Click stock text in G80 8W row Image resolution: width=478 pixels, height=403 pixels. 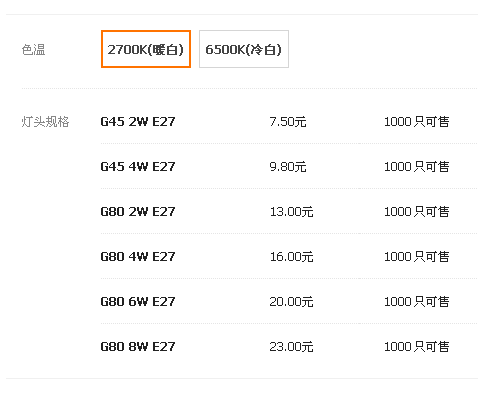417,347
